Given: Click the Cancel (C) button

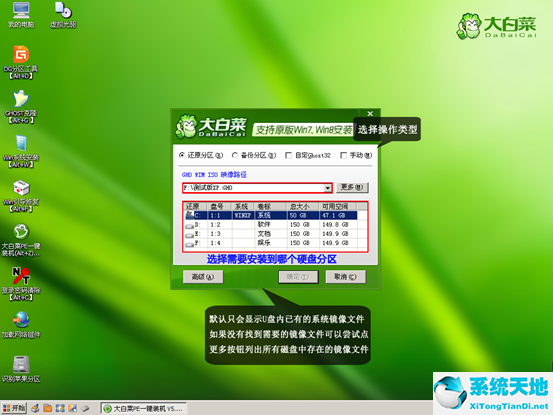Looking at the screenshot, I should pos(345,277).
